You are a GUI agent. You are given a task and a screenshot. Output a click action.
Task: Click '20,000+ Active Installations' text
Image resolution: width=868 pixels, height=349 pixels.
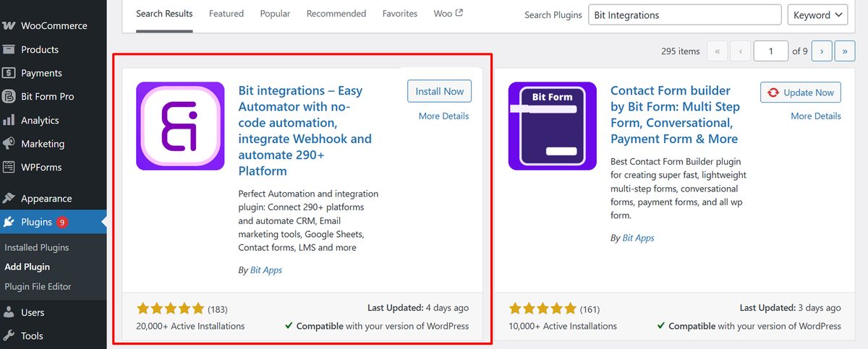[x=190, y=326]
